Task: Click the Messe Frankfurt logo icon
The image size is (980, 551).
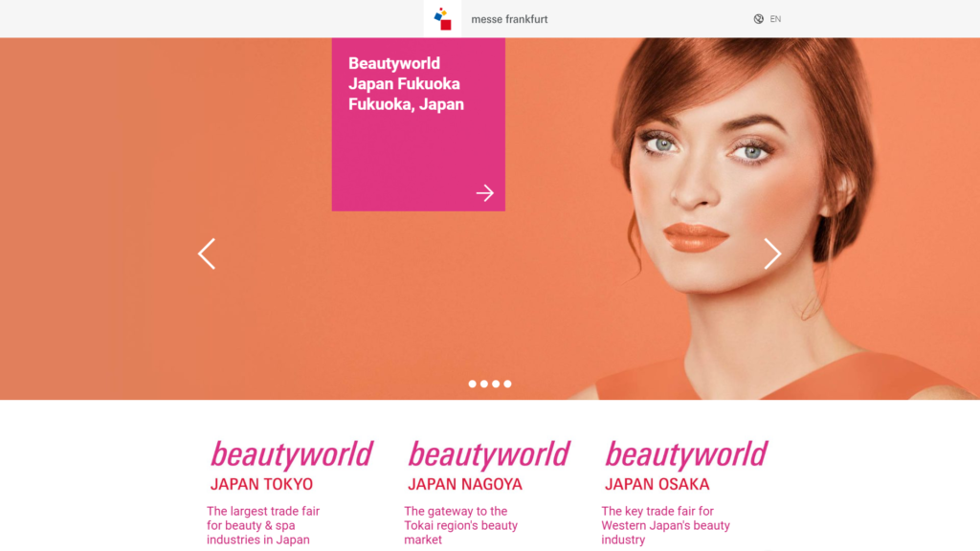Action: [x=442, y=19]
